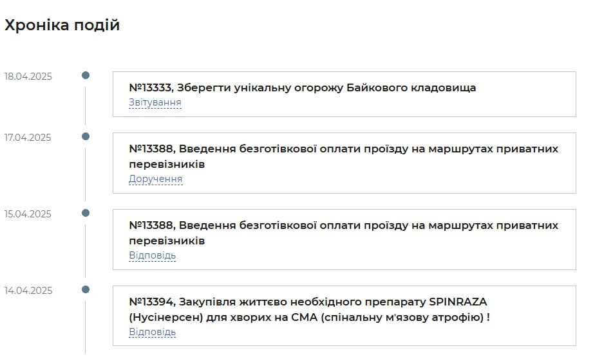Click the timeline line below the 17.04.2025 dot
613x364 pixels.
[86, 174]
